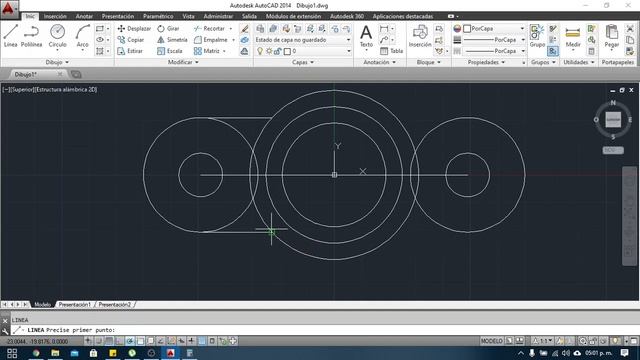Select the Girar (rotate) tool
This screenshot has width=640, height=360.
pyautogui.click(x=168, y=29)
